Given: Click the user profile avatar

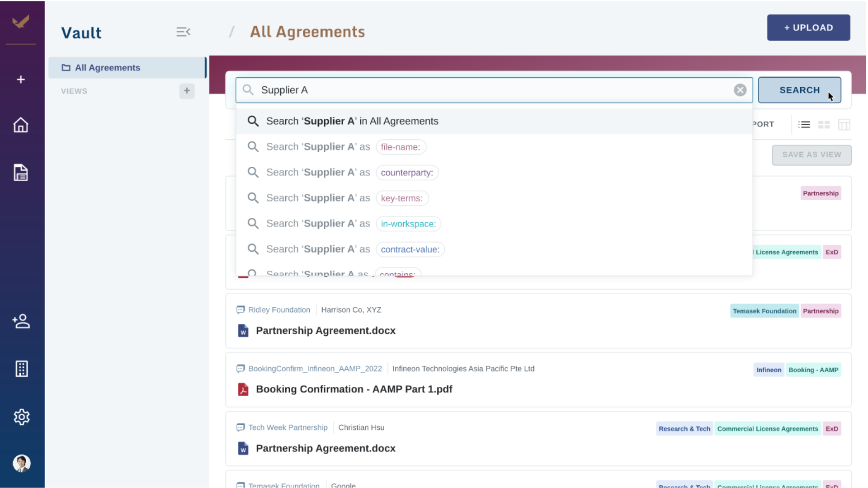Looking at the screenshot, I should (21, 463).
